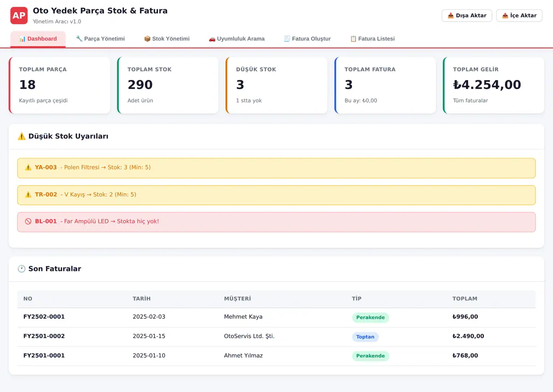Click the BL-001 out-of-stock alert
This screenshot has height=392, width=553.
(x=276, y=222)
